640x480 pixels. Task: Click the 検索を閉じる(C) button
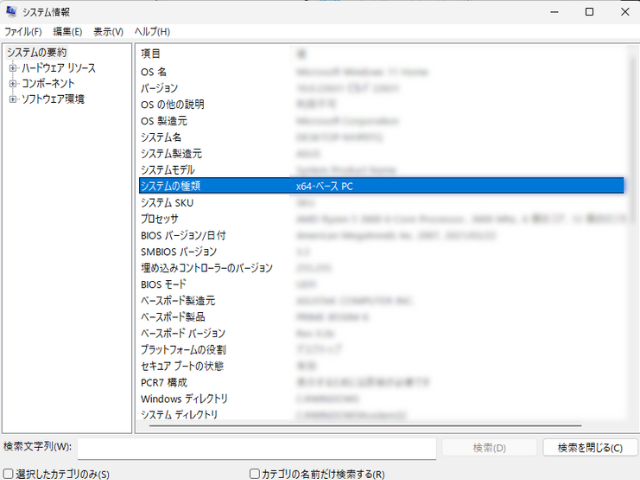(x=590, y=448)
